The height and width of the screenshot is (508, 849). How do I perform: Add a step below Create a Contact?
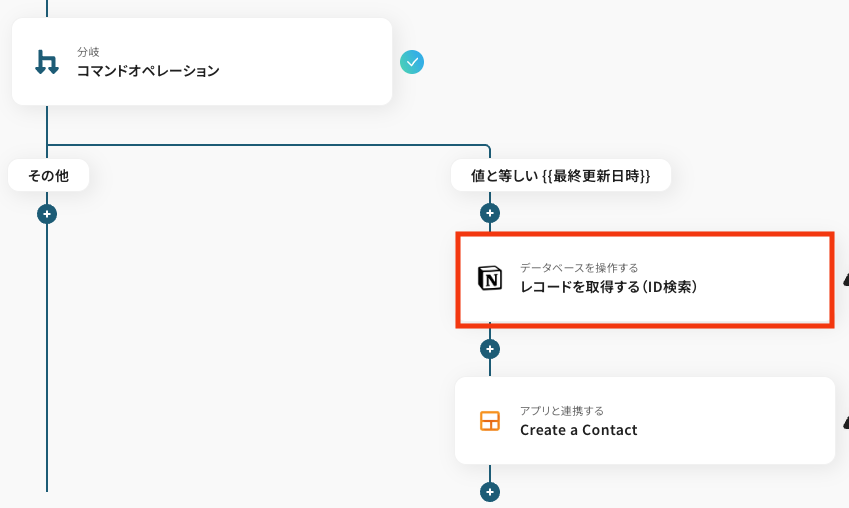tap(490, 492)
